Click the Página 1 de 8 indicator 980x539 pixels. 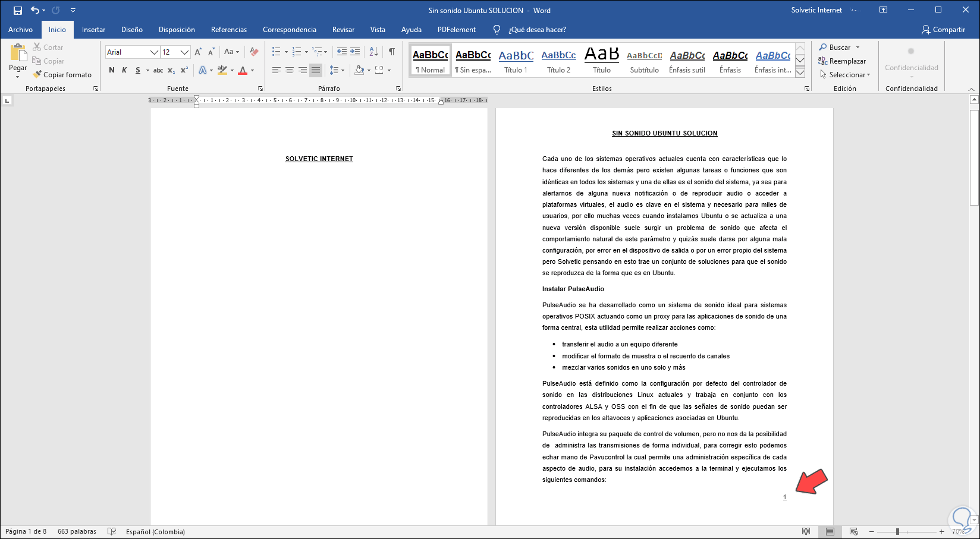[26, 532]
